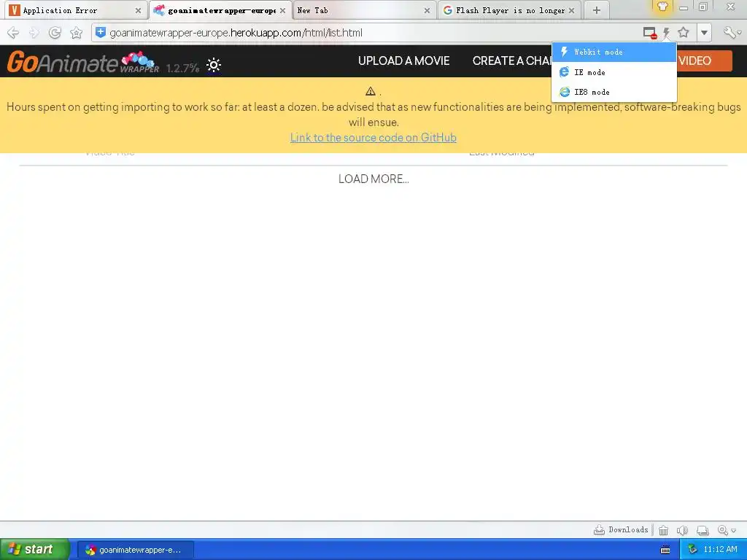Close the Flash Player tab
Image resolution: width=747 pixels, height=560 pixels.
pos(572,10)
